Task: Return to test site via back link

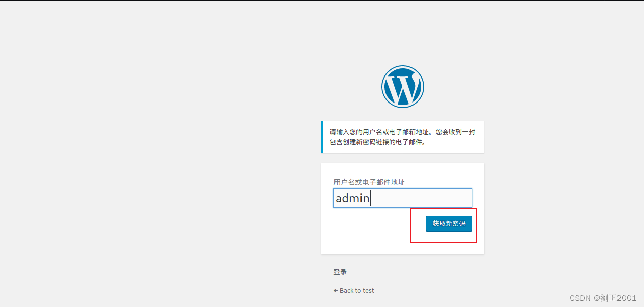Action: [x=353, y=290]
